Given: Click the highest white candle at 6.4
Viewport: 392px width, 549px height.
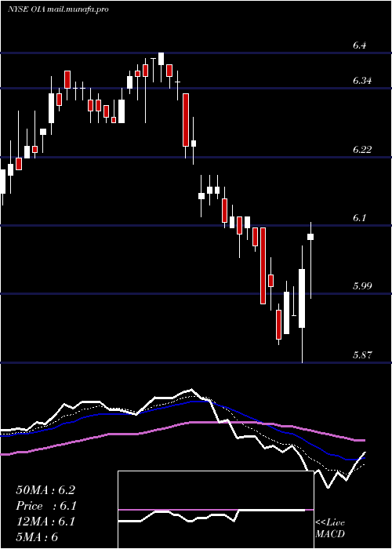Looking at the screenshot, I should tap(161, 59).
